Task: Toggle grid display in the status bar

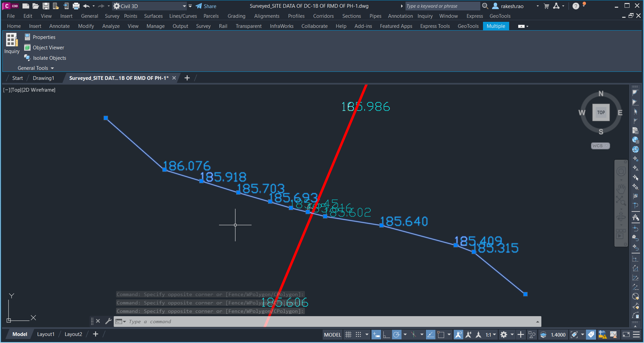Action: (x=348, y=334)
